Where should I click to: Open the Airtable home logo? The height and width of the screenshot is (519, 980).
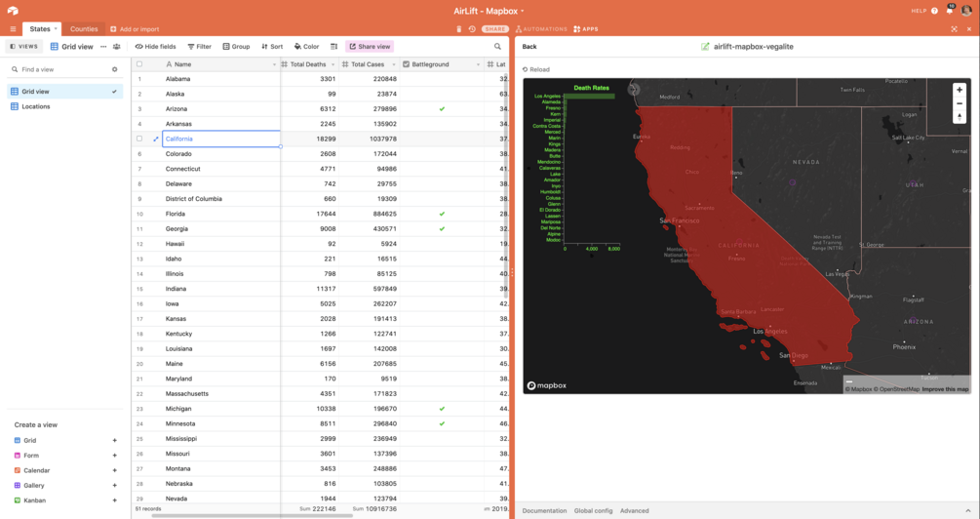(x=13, y=11)
